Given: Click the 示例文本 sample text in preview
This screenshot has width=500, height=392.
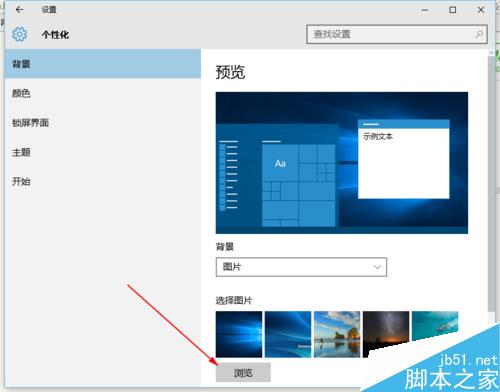Looking at the screenshot, I should click(x=378, y=136).
